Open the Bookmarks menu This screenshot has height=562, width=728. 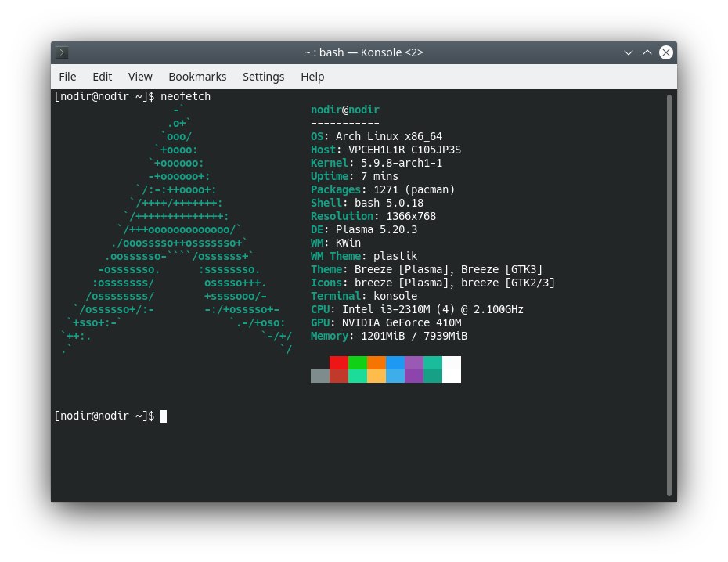[x=197, y=77]
